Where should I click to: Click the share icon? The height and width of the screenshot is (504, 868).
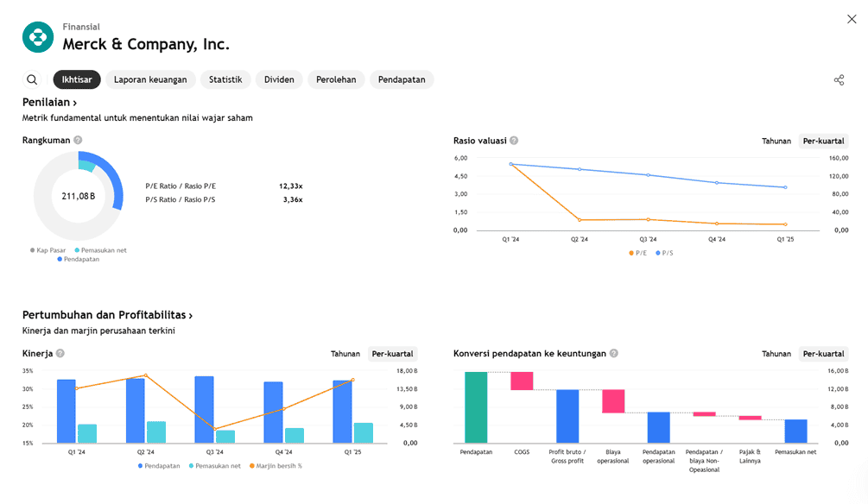click(839, 80)
